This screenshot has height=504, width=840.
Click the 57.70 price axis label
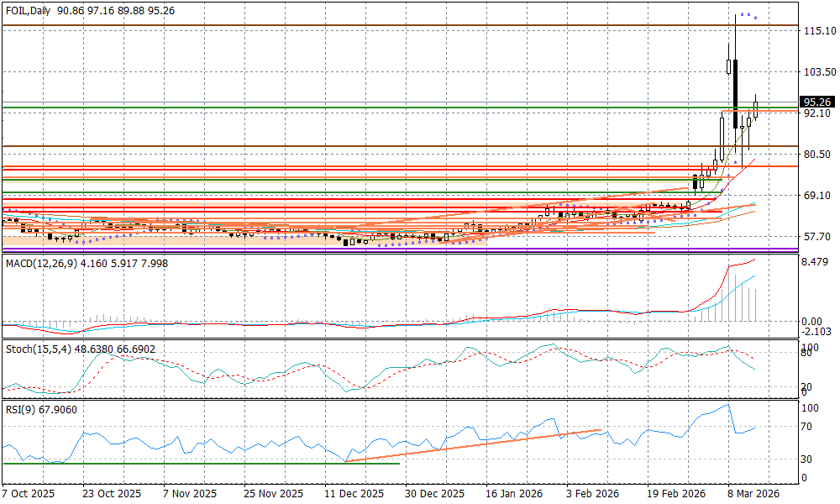point(817,237)
